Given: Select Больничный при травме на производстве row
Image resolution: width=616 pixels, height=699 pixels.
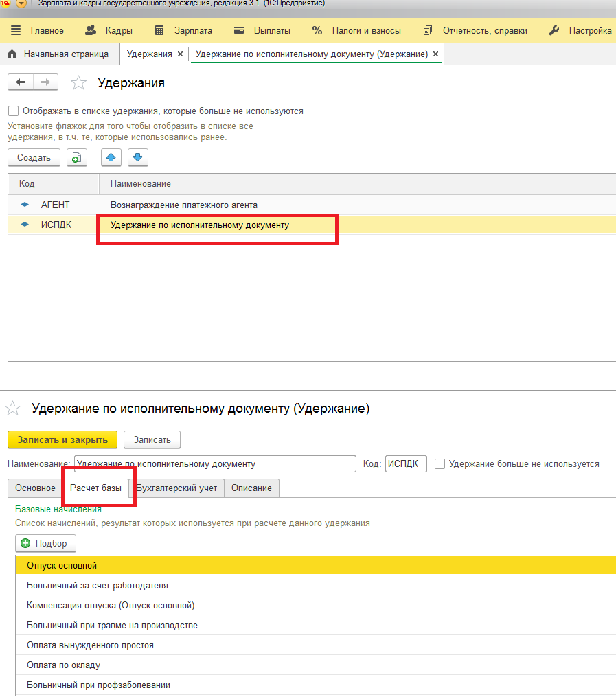Looking at the screenshot, I should click(x=316, y=625).
